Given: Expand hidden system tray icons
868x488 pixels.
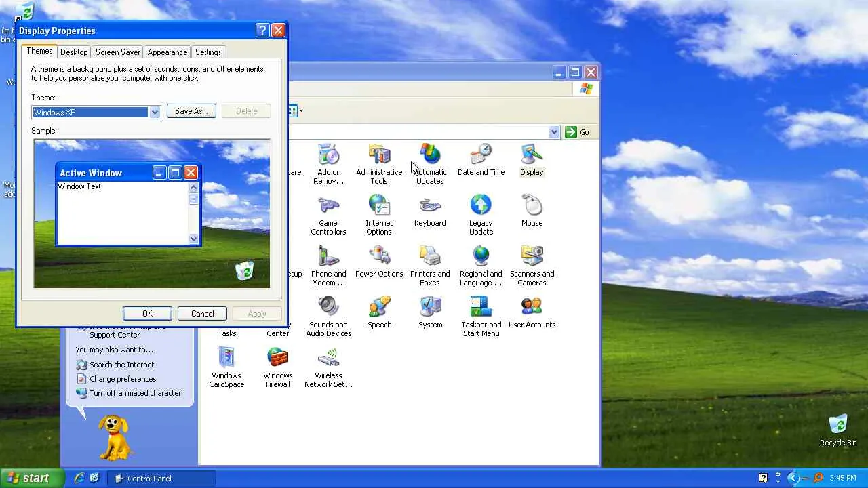Looking at the screenshot, I should pyautogui.click(x=792, y=478).
